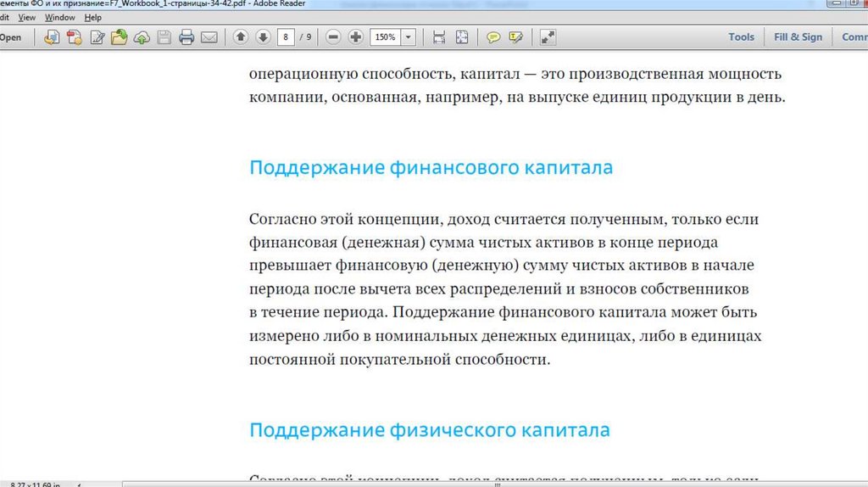This screenshot has height=487, width=868.
Task: Click the open folder with arrow icon
Action: (119, 37)
